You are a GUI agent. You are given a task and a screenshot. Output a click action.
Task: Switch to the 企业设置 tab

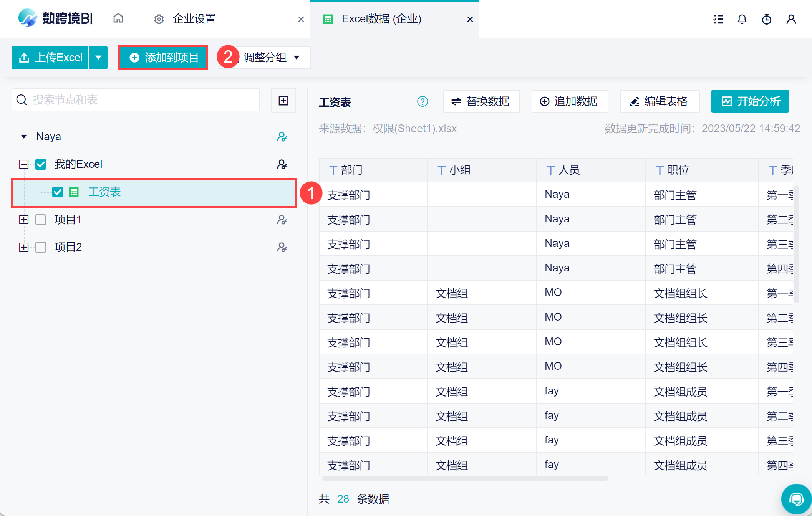194,19
